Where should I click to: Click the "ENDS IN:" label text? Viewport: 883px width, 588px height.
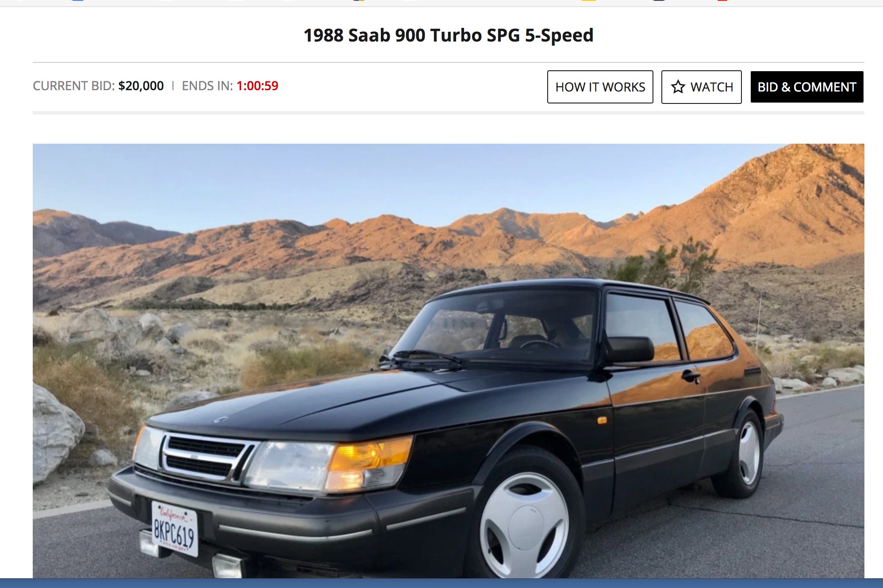coord(207,86)
